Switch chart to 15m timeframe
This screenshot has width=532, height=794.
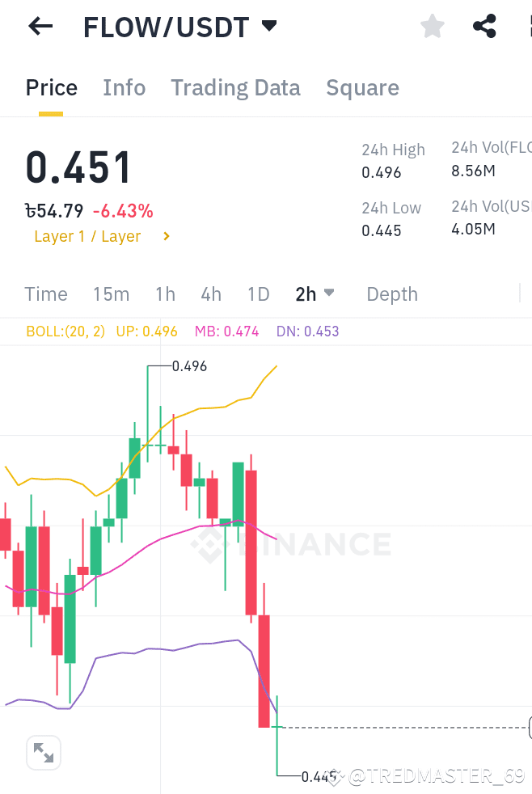click(111, 294)
